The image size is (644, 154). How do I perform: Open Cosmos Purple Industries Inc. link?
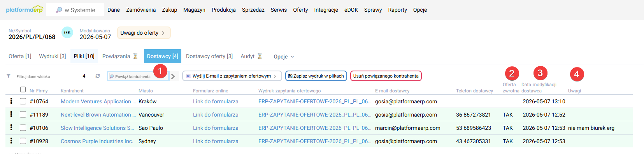pyautogui.click(x=97, y=141)
